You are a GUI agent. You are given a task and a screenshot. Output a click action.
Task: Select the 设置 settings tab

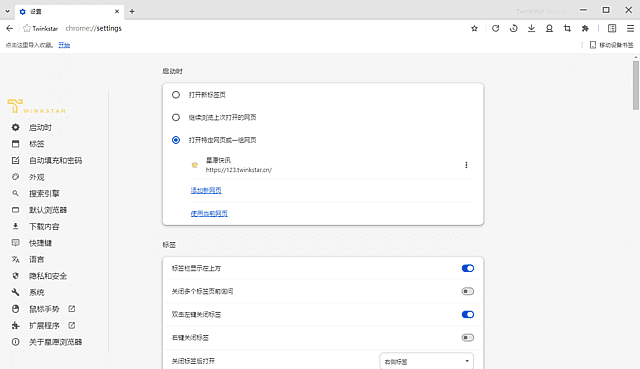pyautogui.click(x=69, y=11)
